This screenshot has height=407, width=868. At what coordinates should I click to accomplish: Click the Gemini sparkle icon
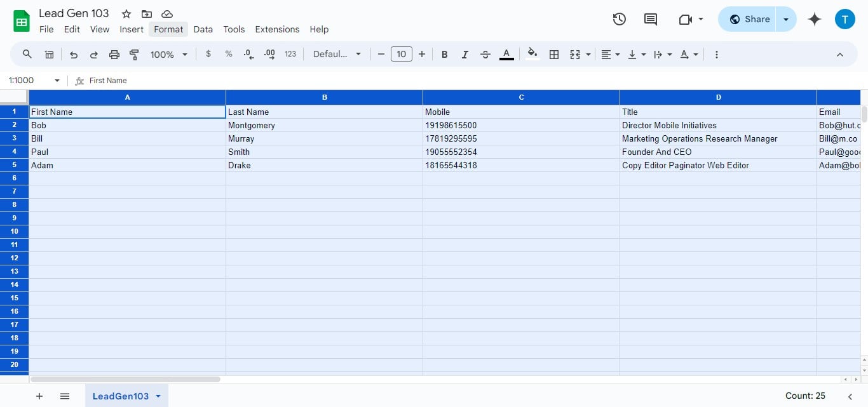click(x=815, y=19)
